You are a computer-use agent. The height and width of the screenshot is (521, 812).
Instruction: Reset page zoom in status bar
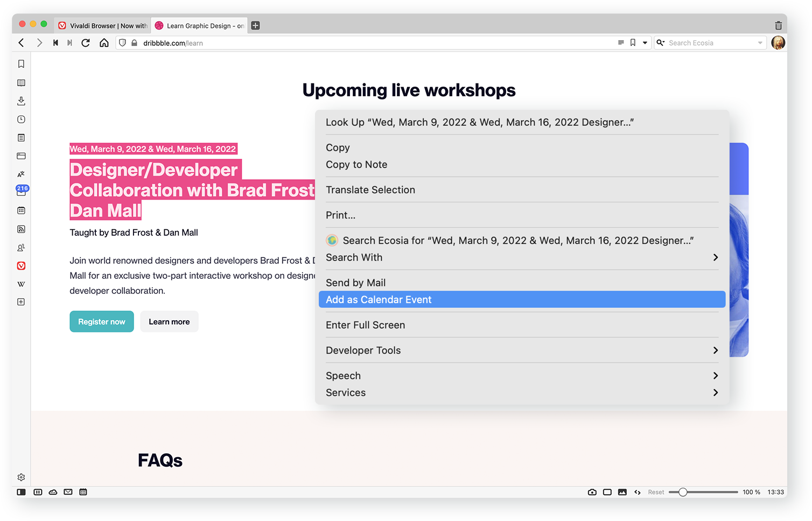click(656, 492)
